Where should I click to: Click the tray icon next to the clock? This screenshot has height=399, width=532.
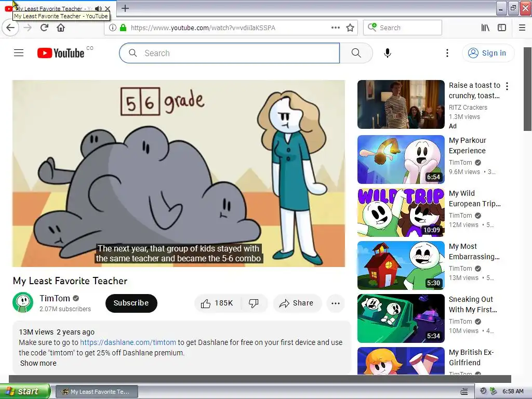pyautogui.click(x=494, y=391)
